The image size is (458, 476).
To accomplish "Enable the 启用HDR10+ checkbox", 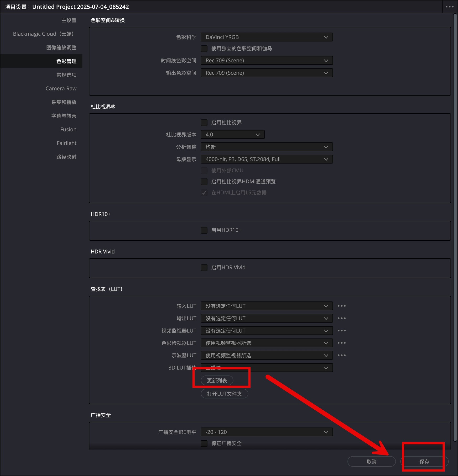I will pos(204,230).
